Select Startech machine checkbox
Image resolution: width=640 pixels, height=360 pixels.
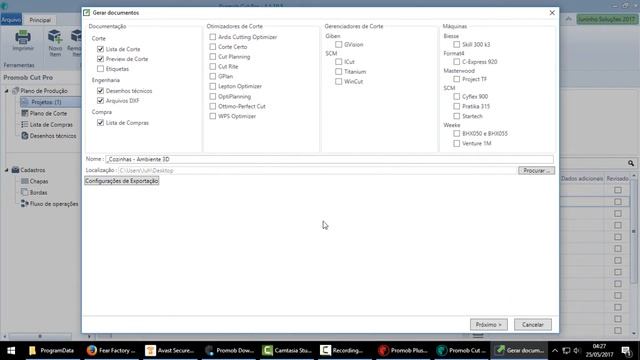[x=457, y=116]
